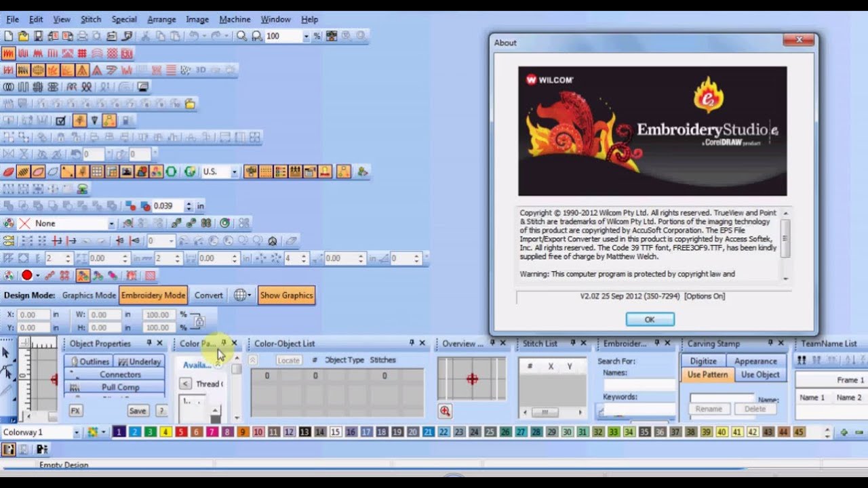Open the zoom factor 100 dropdown

tap(306, 36)
